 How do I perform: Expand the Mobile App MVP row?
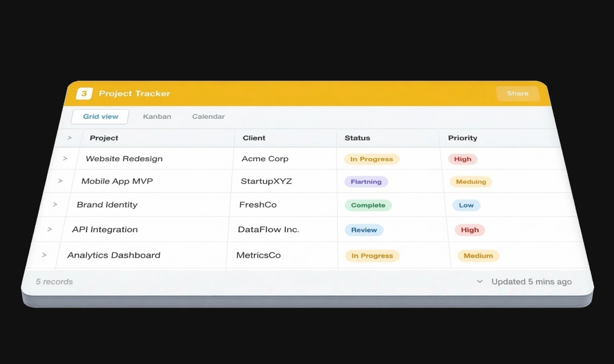coord(60,181)
